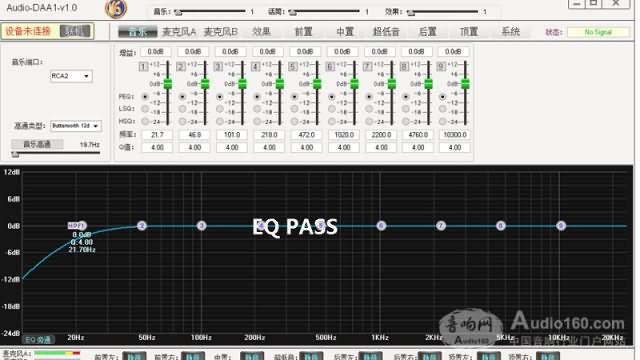Viewport: 640px width, 360px height.
Task: Select EQ node 9 on the graph
Action: [x=561, y=226]
